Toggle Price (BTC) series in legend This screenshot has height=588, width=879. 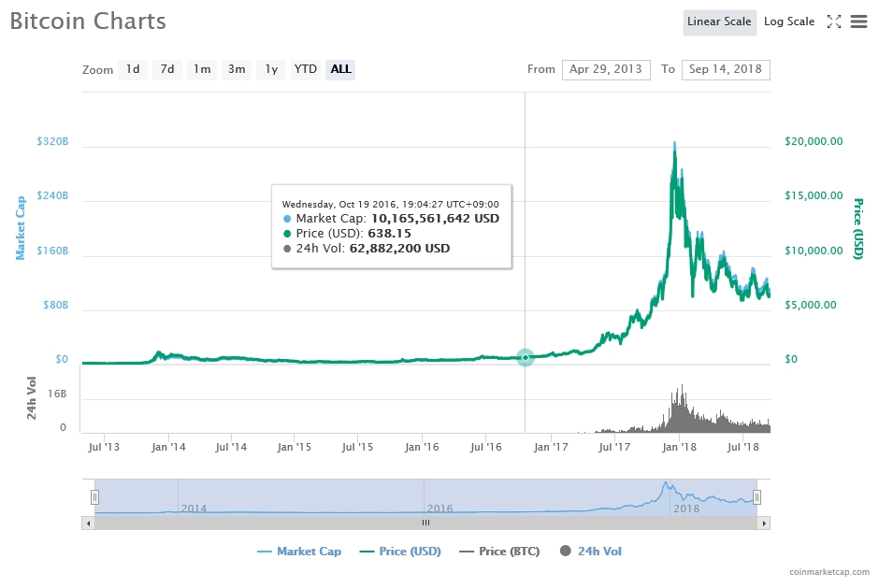[x=499, y=552]
